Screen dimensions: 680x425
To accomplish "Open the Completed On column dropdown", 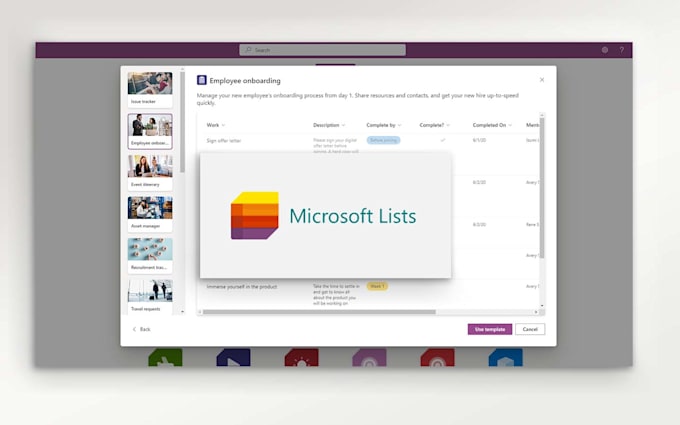I will [x=510, y=125].
